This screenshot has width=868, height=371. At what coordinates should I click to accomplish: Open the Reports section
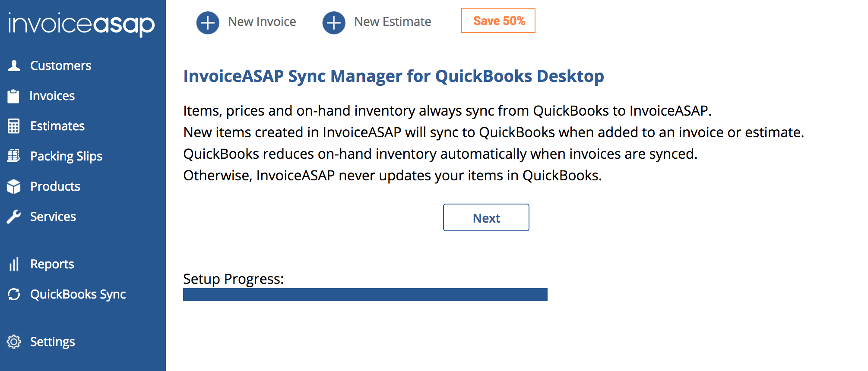tap(52, 264)
